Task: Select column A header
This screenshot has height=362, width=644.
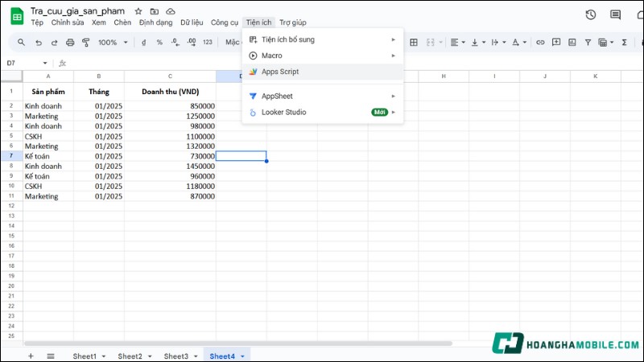Action: coord(48,76)
